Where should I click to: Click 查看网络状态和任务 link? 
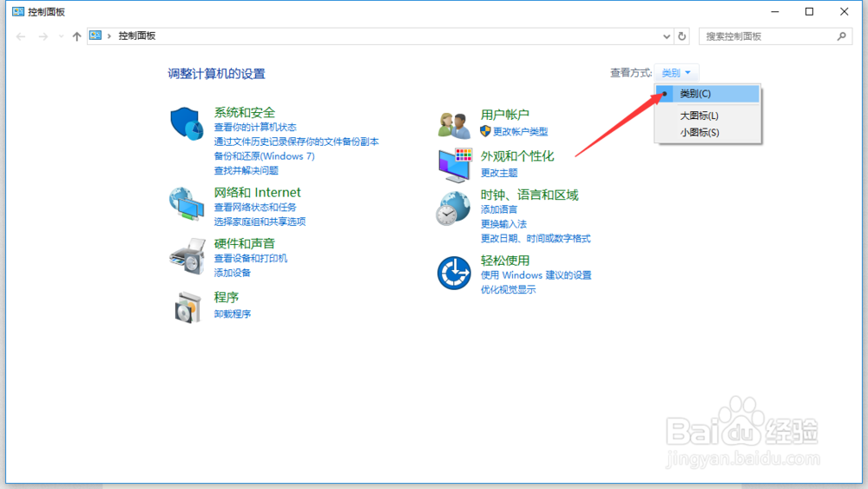pyautogui.click(x=255, y=207)
